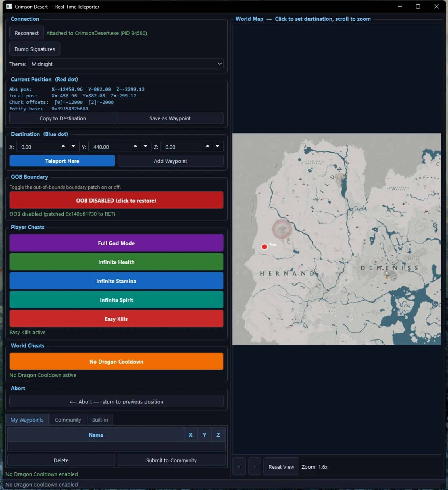Toggle Full God Mode cheat
The height and width of the screenshot is (490, 448).
coord(116,243)
